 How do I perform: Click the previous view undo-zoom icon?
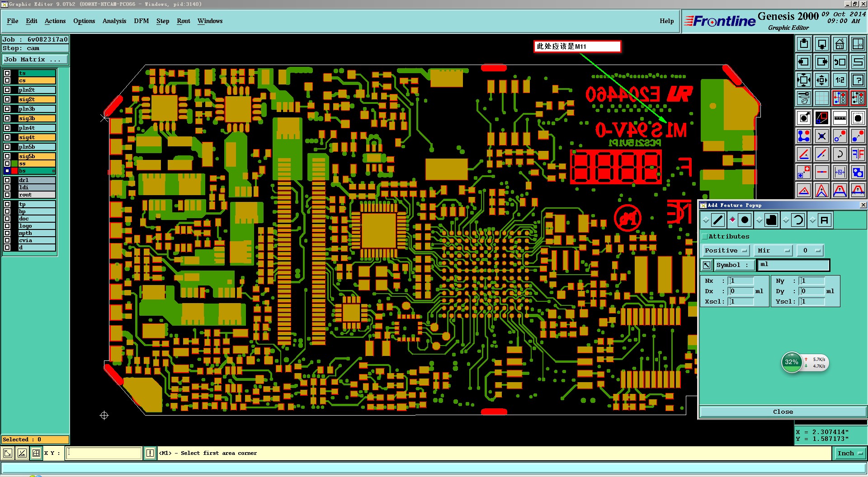(840, 62)
